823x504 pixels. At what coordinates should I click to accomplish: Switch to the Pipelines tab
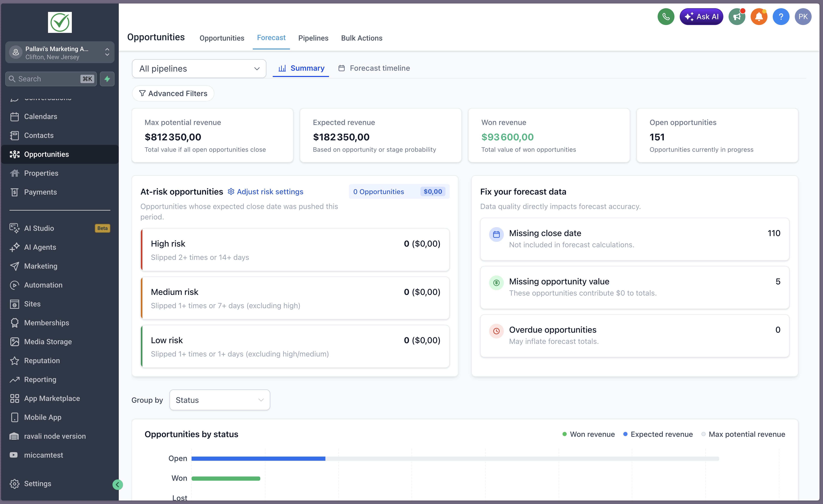point(313,38)
